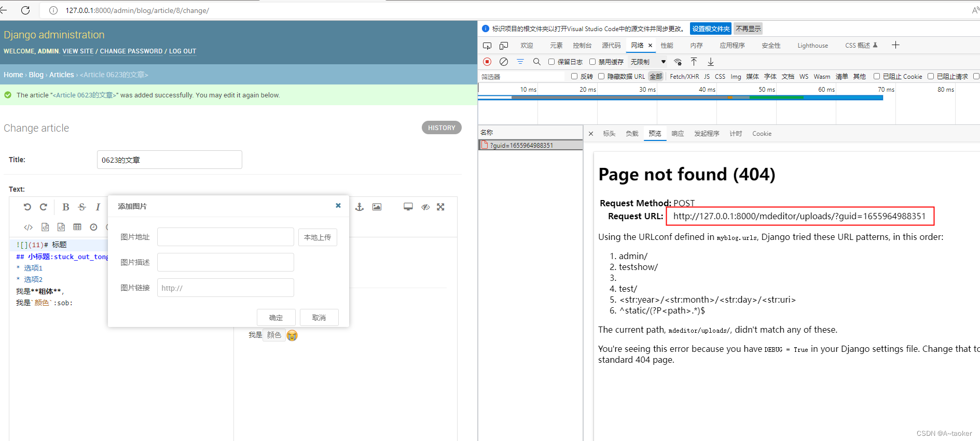Click the 图片描述 input field
Image resolution: width=980 pixels, height=441 pixels.
[x=226, y=262]
